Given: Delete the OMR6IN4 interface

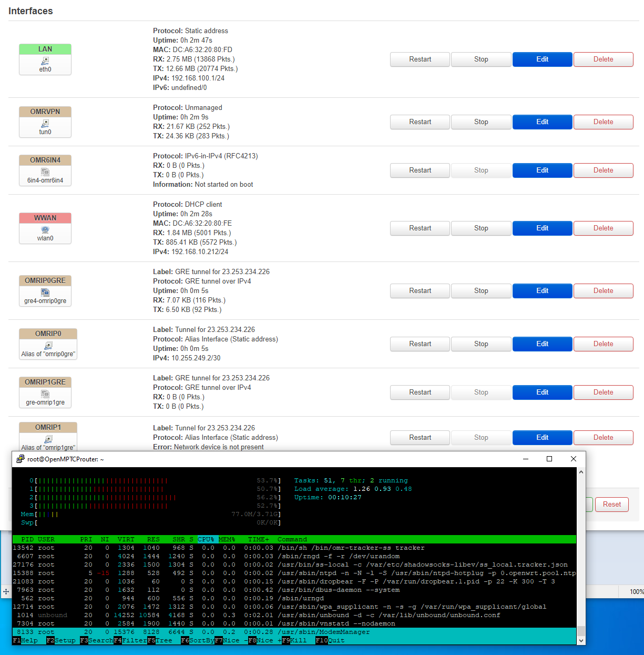Looking at the screenshot, I should click(604, 170).
